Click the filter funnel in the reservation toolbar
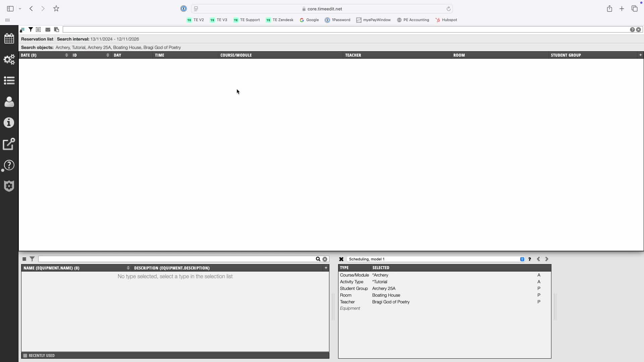 (31, 29)
